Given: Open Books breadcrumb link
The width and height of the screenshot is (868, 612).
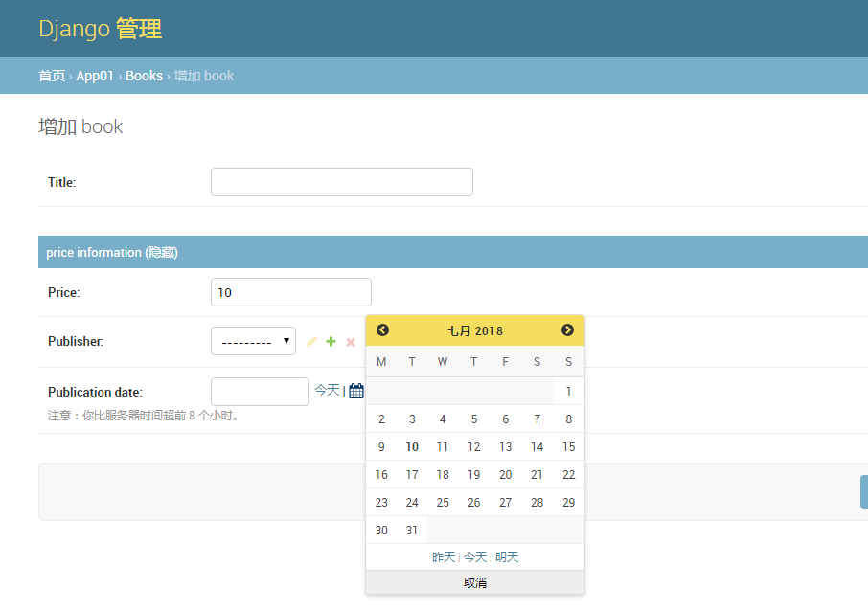Looking at the screenshot, I should tap(144, 76).
